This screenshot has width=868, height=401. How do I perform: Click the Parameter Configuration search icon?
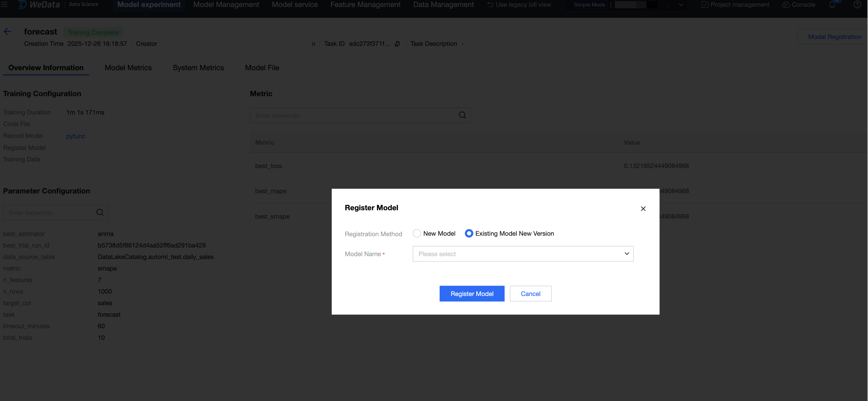coord(100,212)
